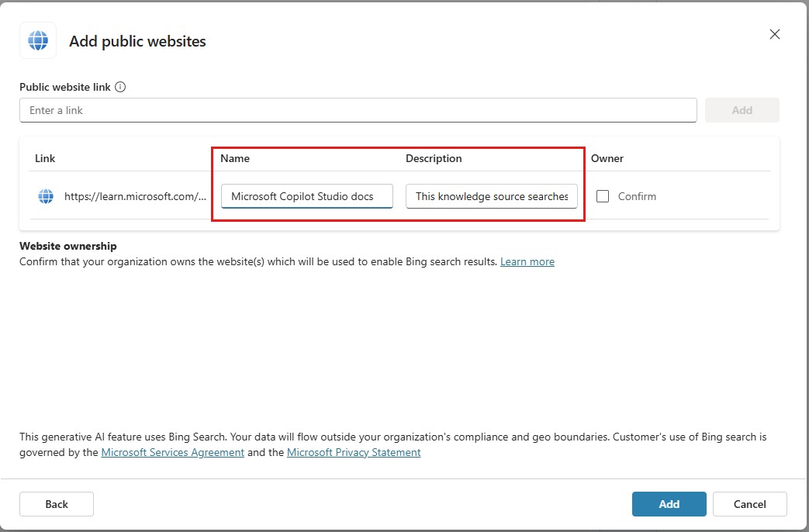
Task: Go Back to the previous step
Action: (57, 504)
